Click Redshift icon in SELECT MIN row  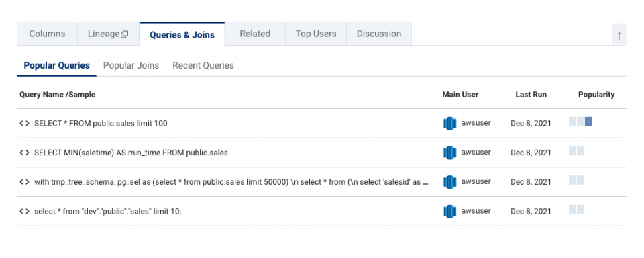(449, 153)
